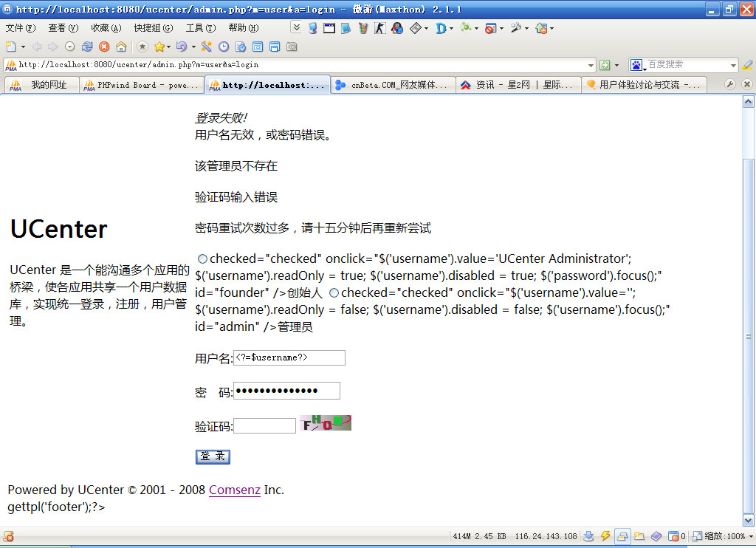This screenshot has width=756, height=548.
Task: Open the 查看 View menu
Action: tap(63, 28)
